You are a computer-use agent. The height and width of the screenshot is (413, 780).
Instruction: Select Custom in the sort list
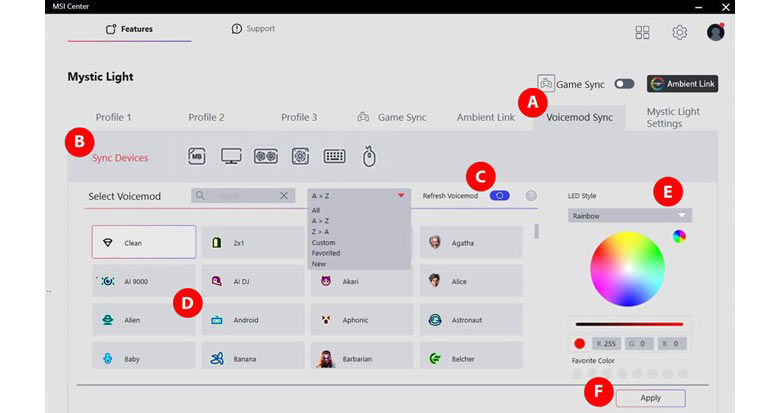point(323,242)
